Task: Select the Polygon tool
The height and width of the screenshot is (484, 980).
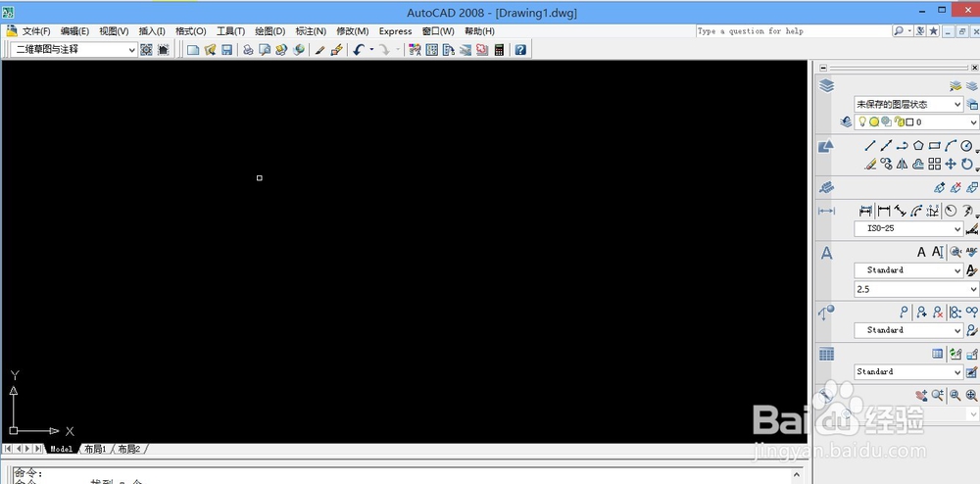Action: (x=918, y=146)
